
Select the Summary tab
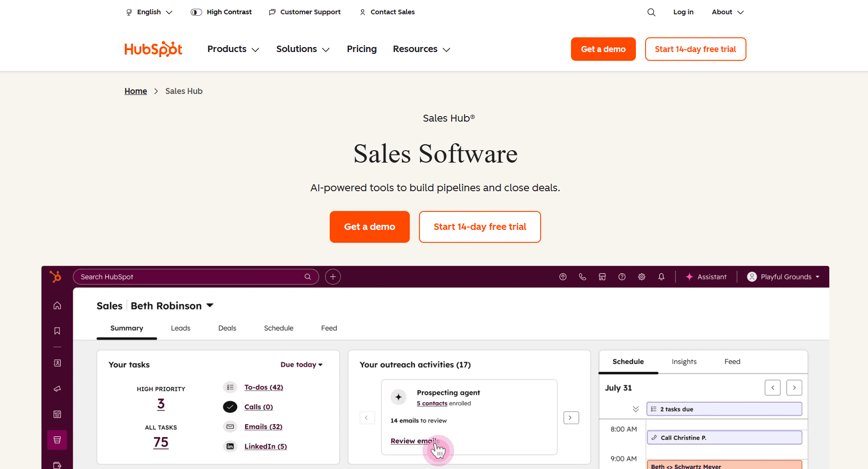pos(127,328)
